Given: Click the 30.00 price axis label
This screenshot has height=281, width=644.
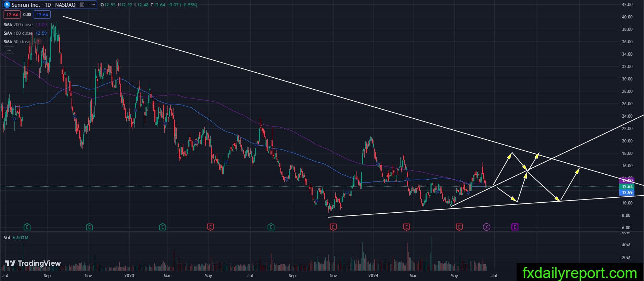Looking at the screenshot, I should point(627,79).
